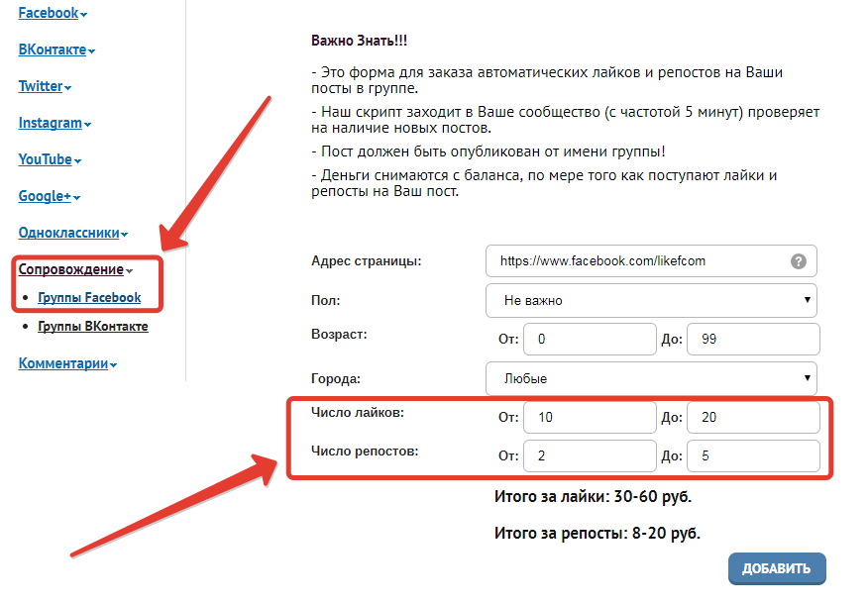Open the Пол dropdown
The image size is (868, 604).
pos(651,300)
